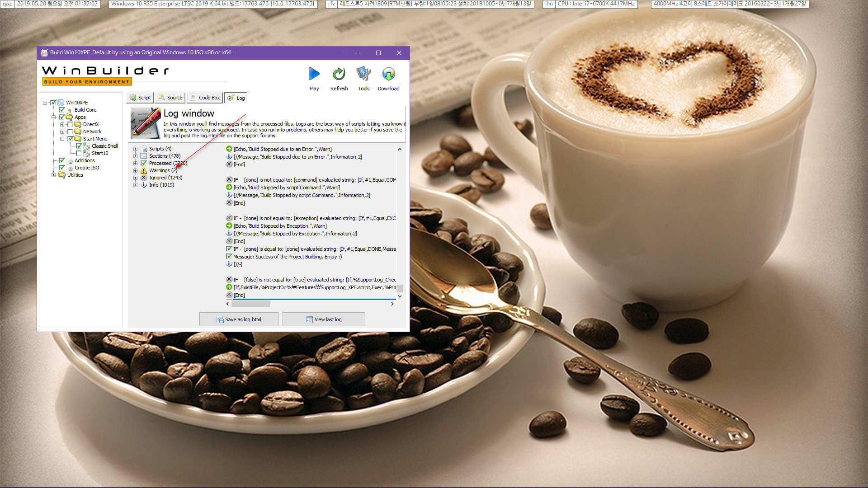Click Save as log.html button
The image size is (868, 488).
coord(238,319)
